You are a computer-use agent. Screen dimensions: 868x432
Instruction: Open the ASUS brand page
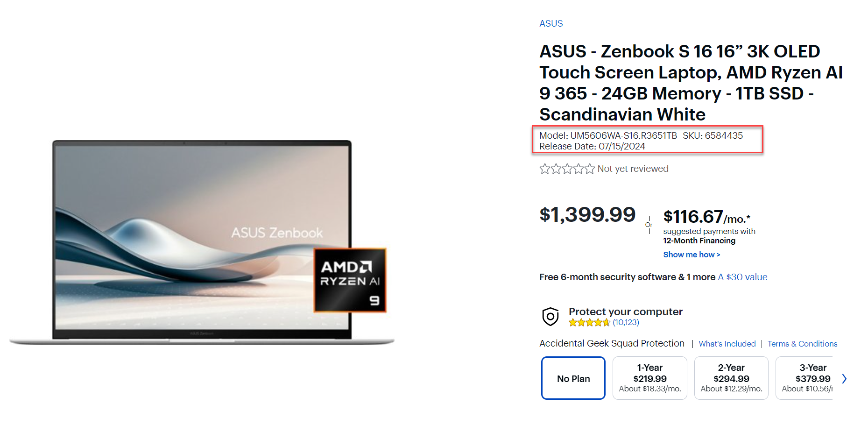point(551,23)
